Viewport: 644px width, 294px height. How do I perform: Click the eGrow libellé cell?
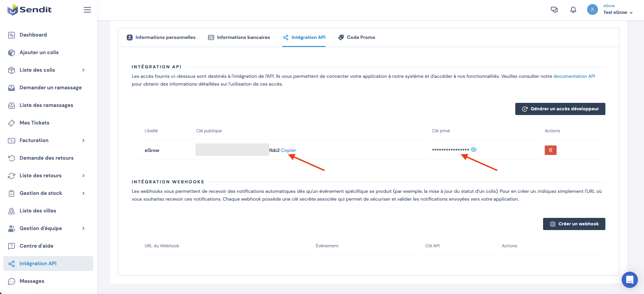pos(152,150)
